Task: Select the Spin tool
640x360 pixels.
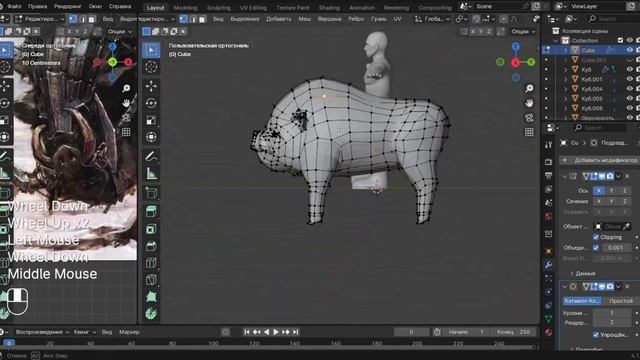Action: 151,313
